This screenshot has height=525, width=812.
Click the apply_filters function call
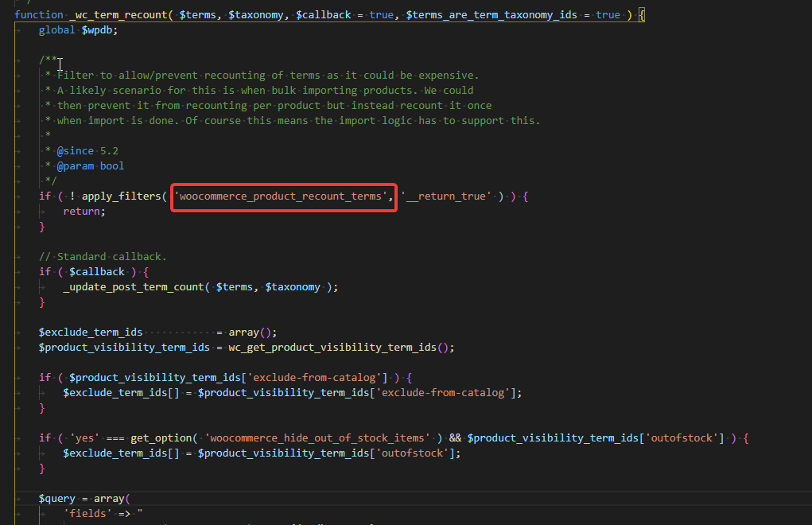coord(121,196)
